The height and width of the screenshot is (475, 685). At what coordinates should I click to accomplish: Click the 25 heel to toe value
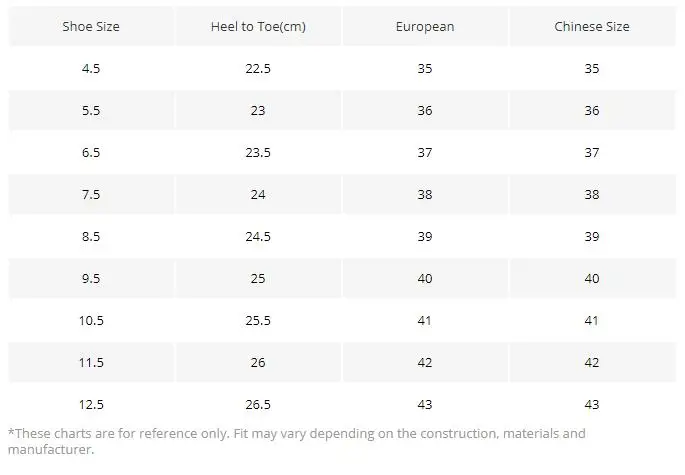pyautogui.click(x=258, y=278)
